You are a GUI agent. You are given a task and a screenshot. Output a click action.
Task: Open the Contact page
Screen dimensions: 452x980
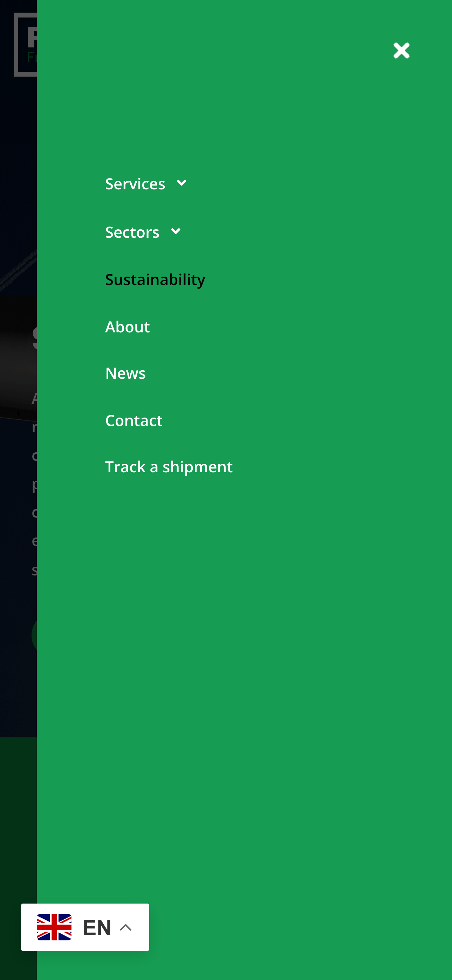[x=134, y=420]
